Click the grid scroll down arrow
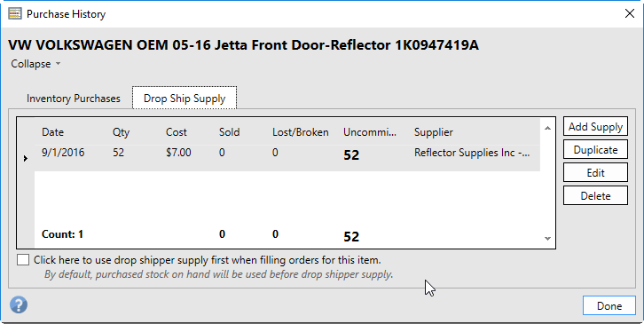This screenshot has height=324, width=644. [x=547, y=239]
